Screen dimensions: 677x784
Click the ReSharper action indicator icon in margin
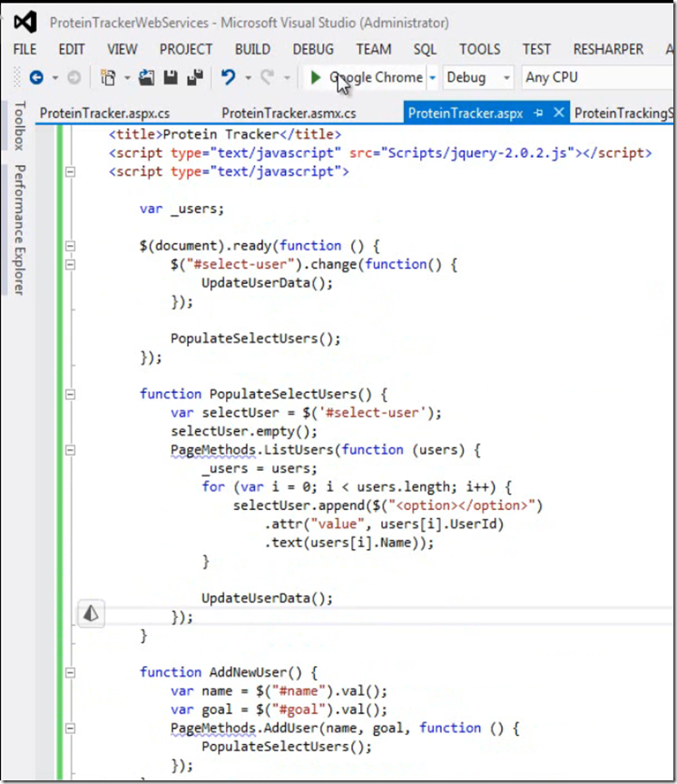(91, 613)
